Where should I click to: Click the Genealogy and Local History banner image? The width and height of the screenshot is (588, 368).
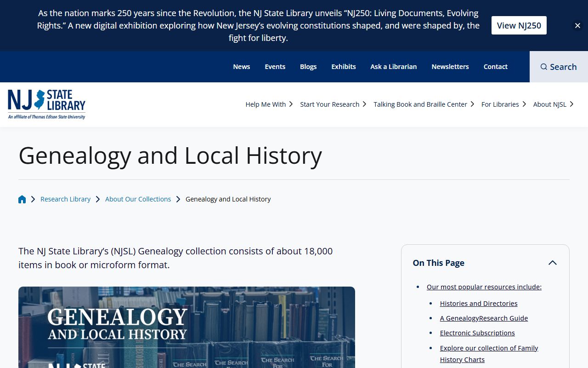point(187,327)
